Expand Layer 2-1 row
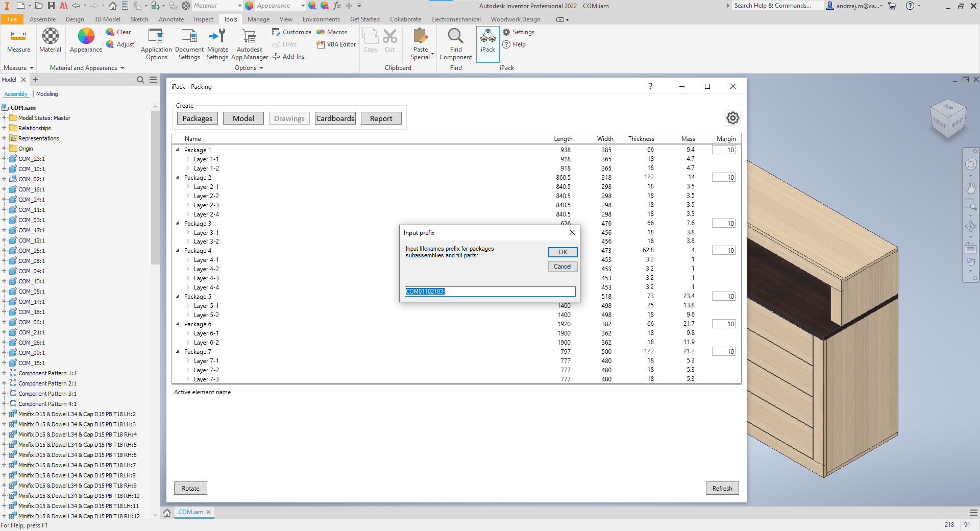 tap(188, 187)
